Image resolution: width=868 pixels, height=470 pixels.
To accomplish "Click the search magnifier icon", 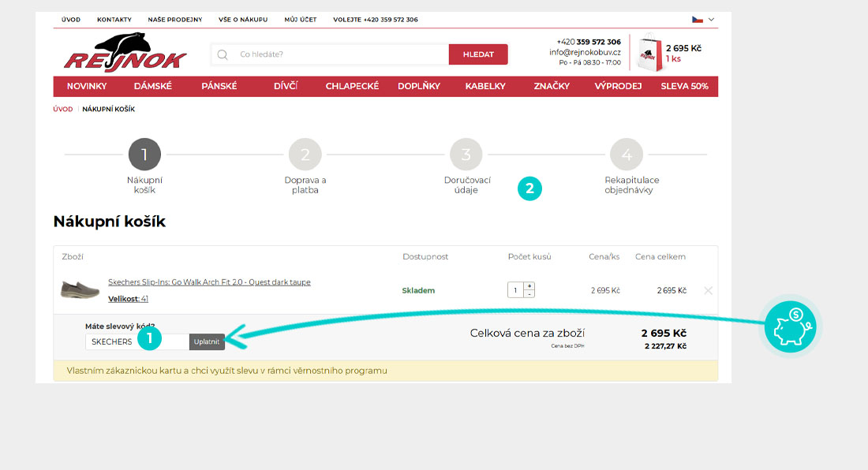I will pyautogui.click(x=223, y=54).
